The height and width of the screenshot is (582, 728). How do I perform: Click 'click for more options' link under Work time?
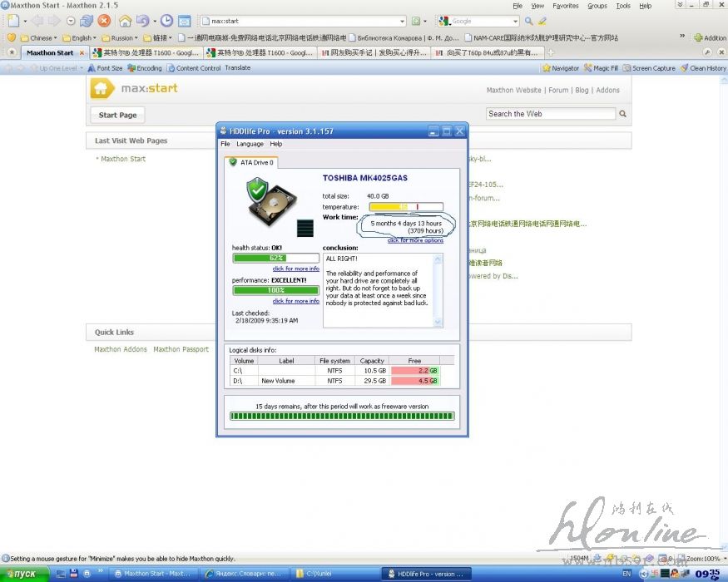[415, 240]
